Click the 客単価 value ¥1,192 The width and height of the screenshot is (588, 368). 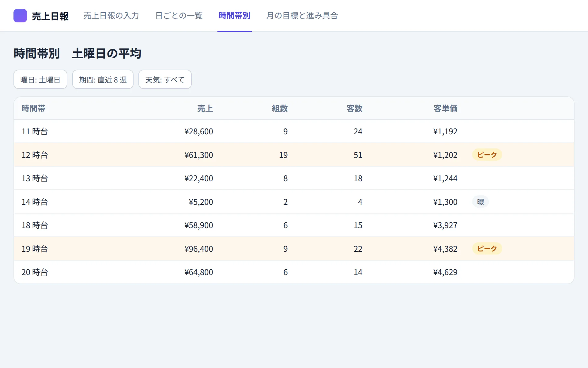click(x=445, y=132)
